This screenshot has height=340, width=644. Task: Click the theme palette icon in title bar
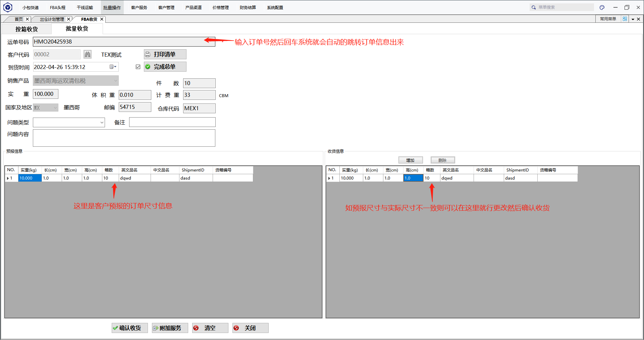point(602,7)
